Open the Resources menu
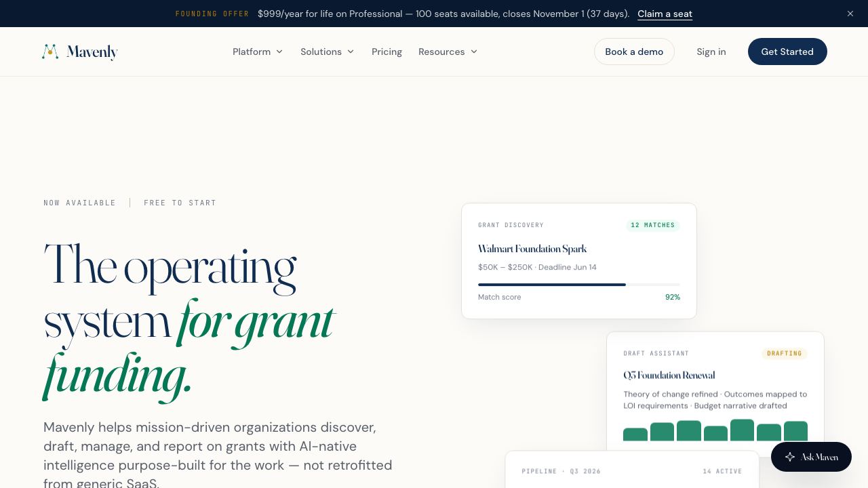Viewport: 868px width, 488px height. pyautogui.click(x=448, y=52)
